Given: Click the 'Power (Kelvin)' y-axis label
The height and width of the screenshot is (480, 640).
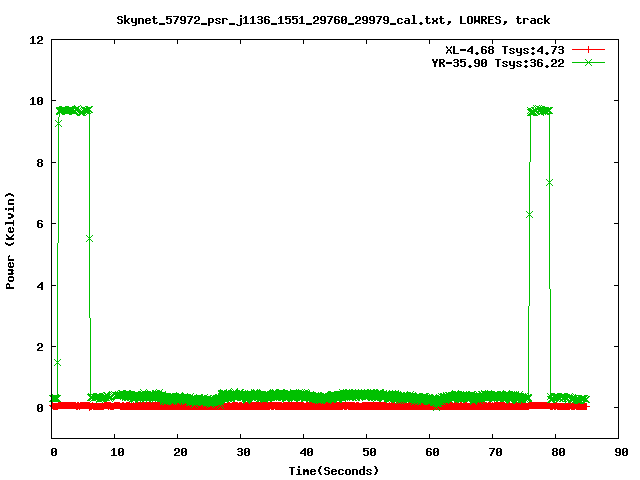Looking at the screenshot, I should [10, 241].
